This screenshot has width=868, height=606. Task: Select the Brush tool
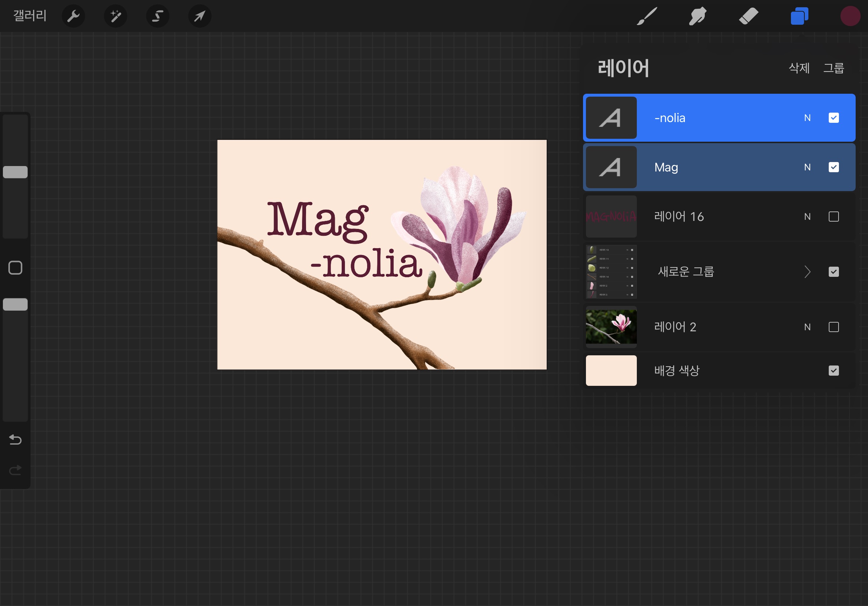(x=647, y=16)
